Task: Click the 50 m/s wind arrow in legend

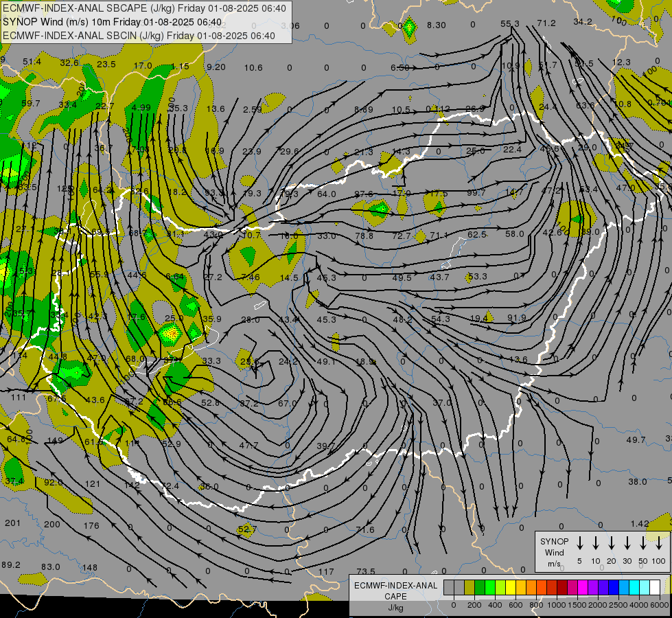Action: [x=643, y=542]
